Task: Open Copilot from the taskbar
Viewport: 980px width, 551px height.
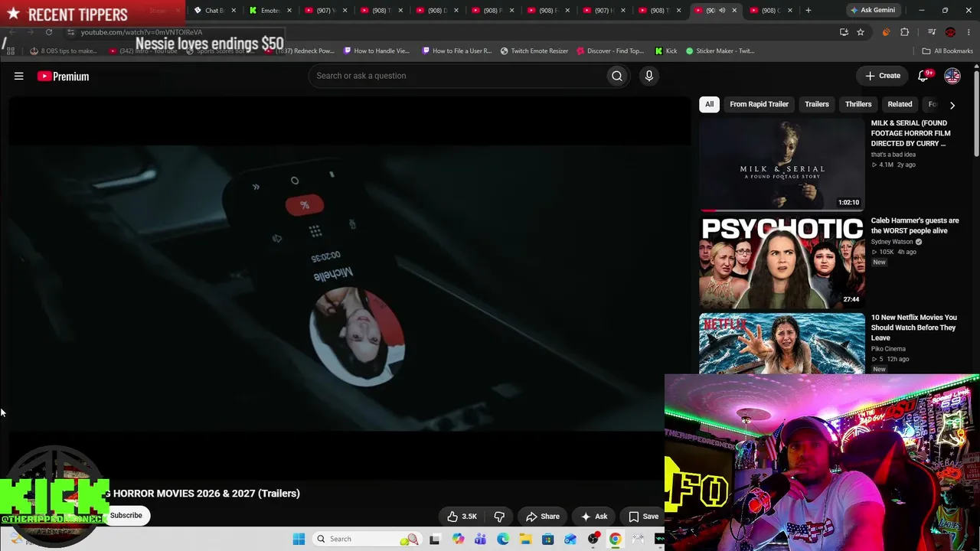Action: pos(458,539)
